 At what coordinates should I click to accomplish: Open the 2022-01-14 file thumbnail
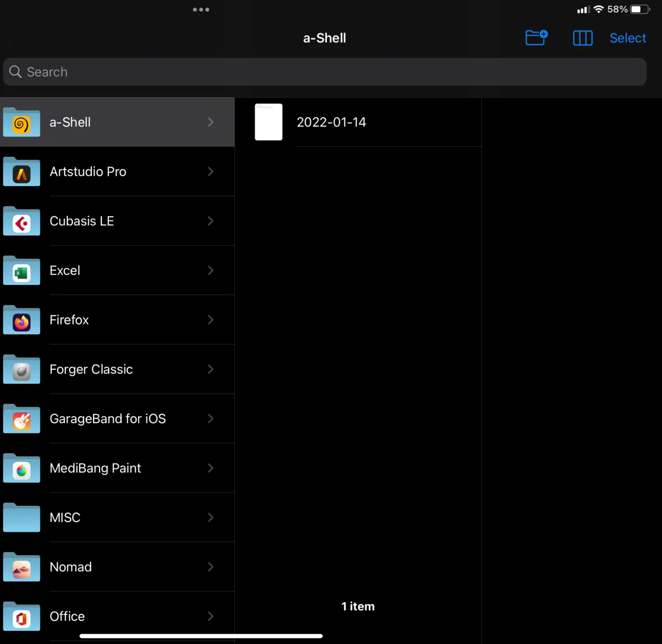click(x=269, y=122)
